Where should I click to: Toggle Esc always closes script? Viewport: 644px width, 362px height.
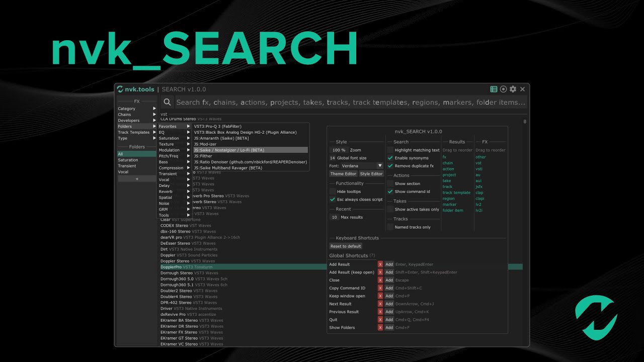tap(333, 200)
